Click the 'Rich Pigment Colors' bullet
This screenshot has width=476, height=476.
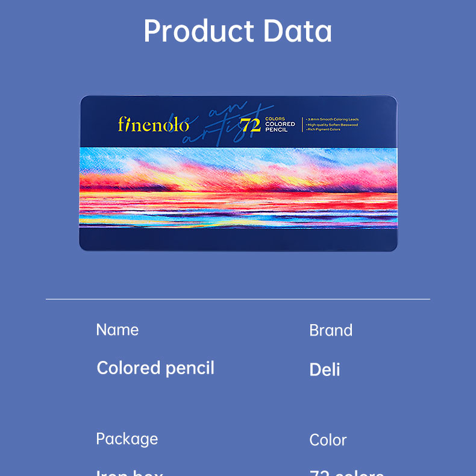324,130
